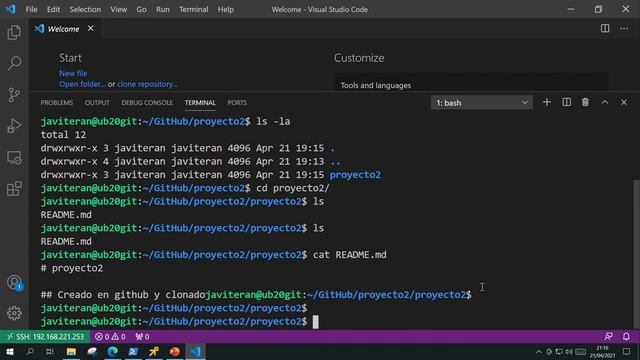Open Source Control view
This screenshot has height=360, width=640.
[14, 95]
